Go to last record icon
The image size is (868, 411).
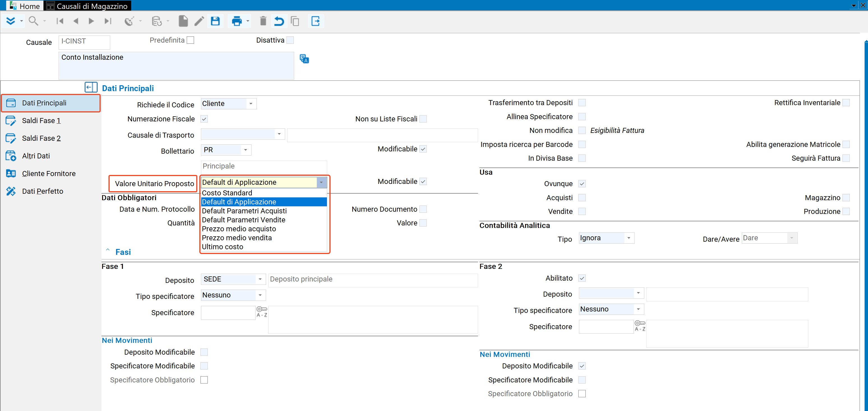click(x=107, y=21)
